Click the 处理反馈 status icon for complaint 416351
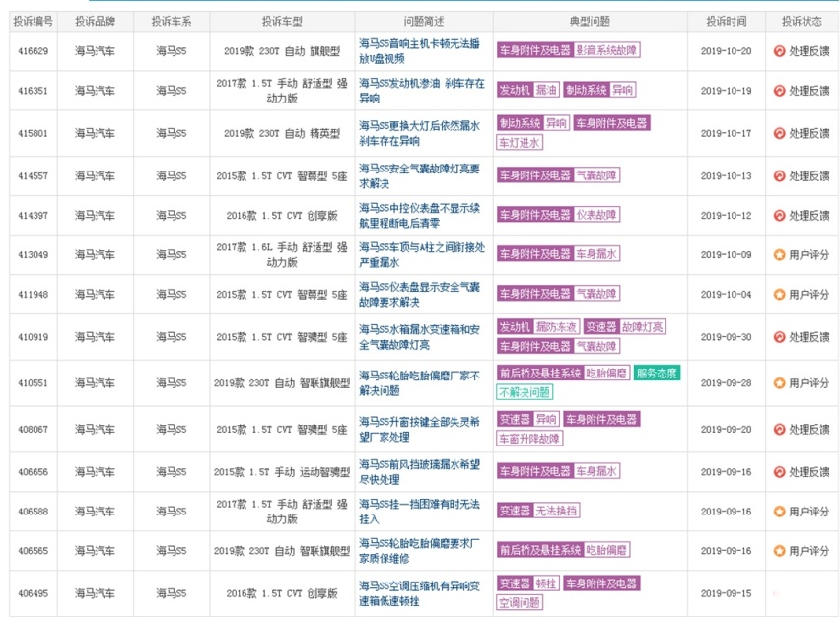Screen dimensions: 840x617 (780, 91)
